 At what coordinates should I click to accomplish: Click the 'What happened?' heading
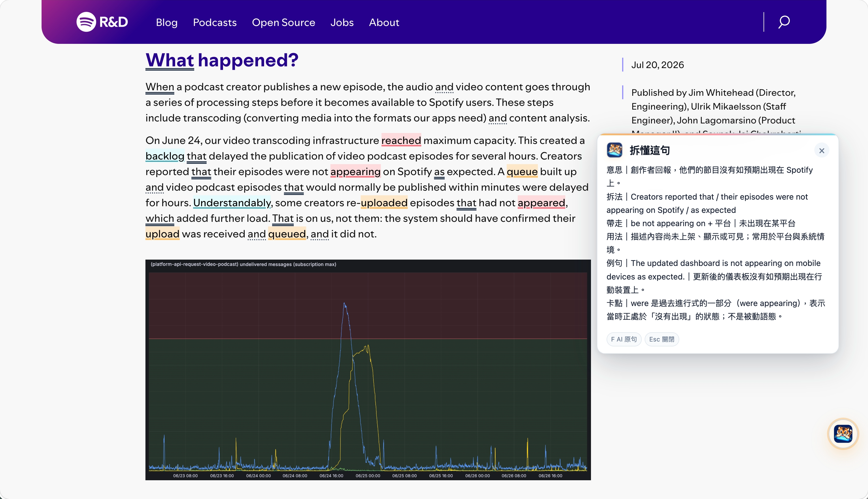[x=222, y=60]
